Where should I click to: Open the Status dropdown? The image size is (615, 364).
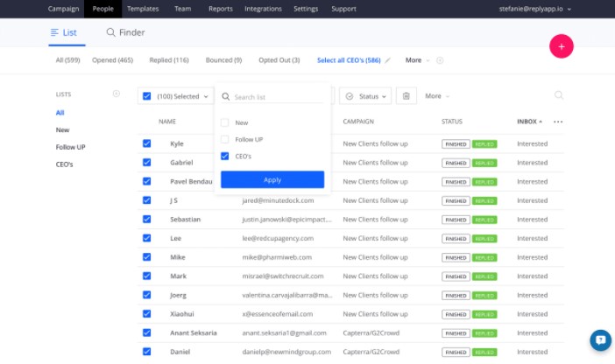pyautogui.click(x=365, y=96)
